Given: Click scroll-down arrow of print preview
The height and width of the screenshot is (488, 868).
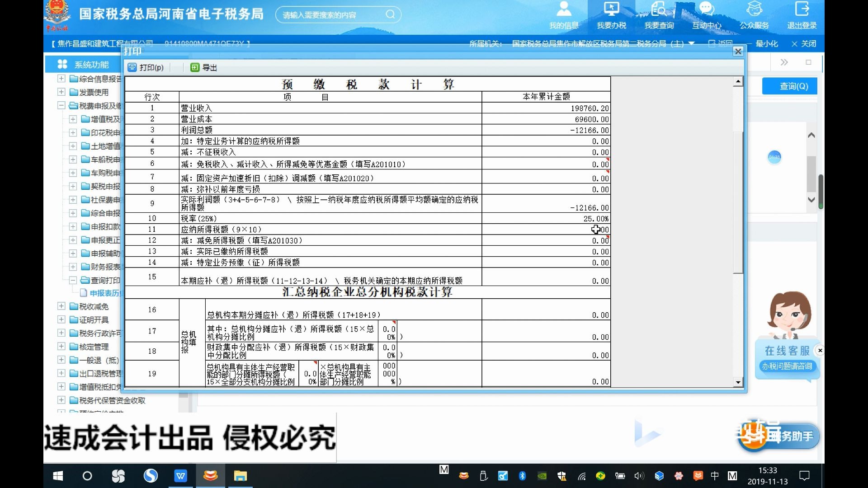Looking at the screenshot, I should pos(738,382).
